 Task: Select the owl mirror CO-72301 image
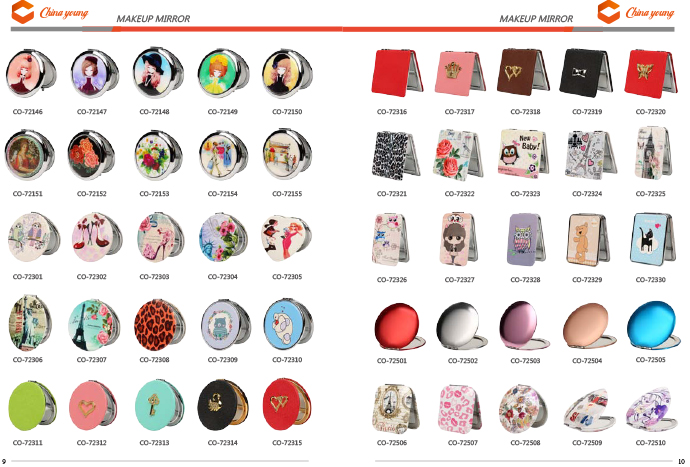(x=33, y=238)
